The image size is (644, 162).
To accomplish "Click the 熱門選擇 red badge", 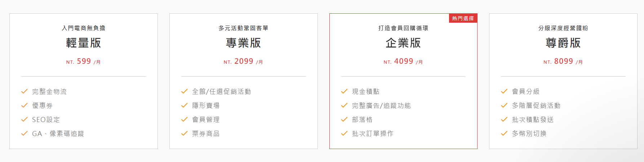I will click(x=463, y=18).
